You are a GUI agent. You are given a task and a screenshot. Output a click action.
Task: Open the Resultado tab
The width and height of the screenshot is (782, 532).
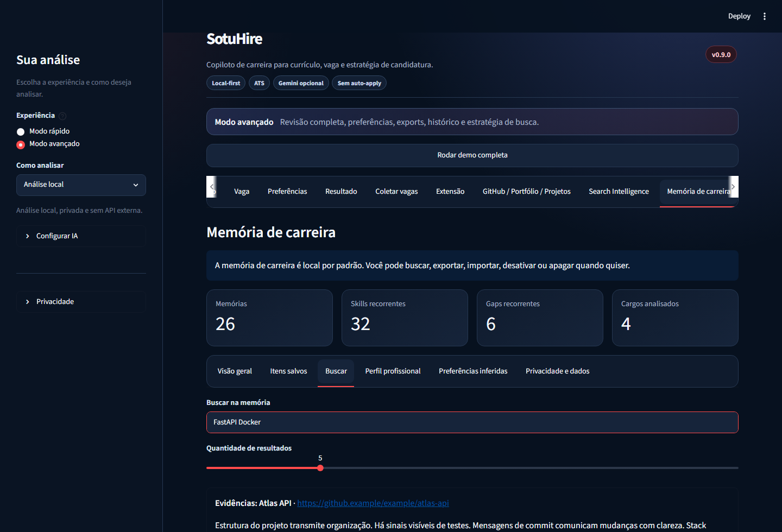coord(341,192)
